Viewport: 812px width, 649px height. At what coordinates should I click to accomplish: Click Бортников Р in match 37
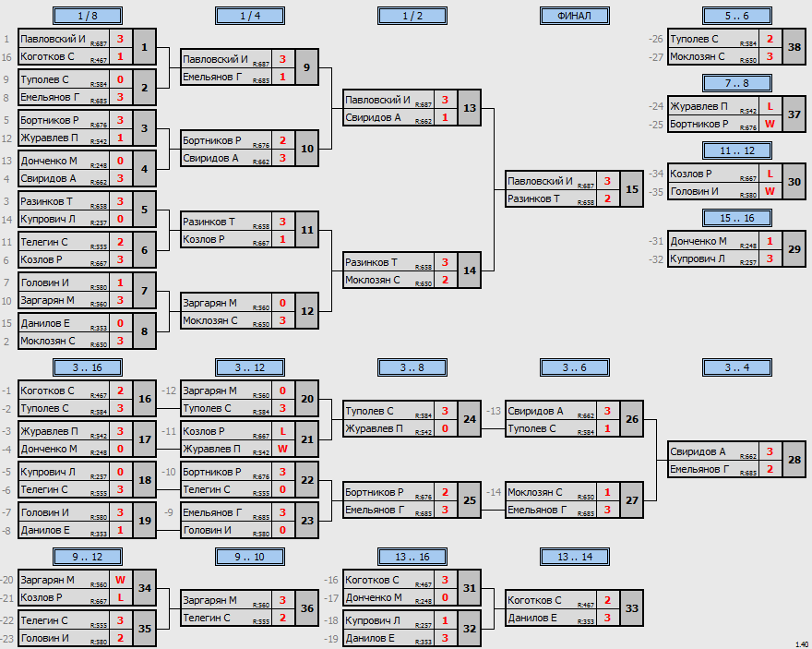coord(699,124)
